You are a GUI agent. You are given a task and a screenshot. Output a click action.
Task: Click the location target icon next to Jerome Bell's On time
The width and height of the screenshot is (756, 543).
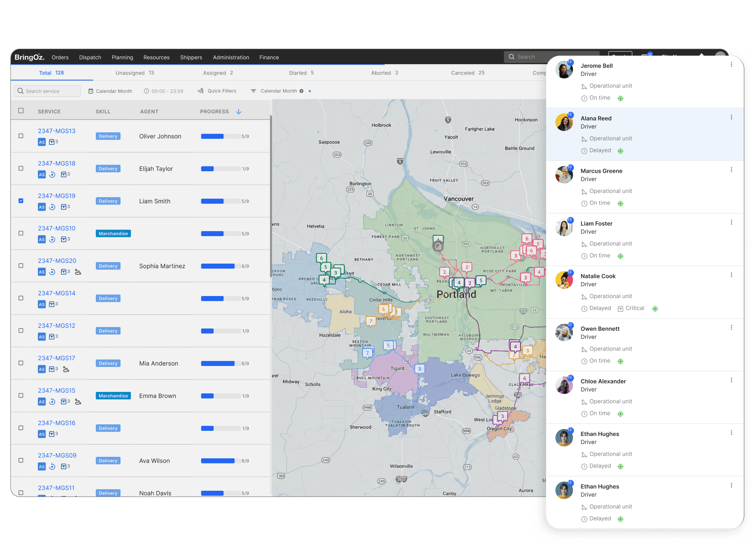pos(620,99)
